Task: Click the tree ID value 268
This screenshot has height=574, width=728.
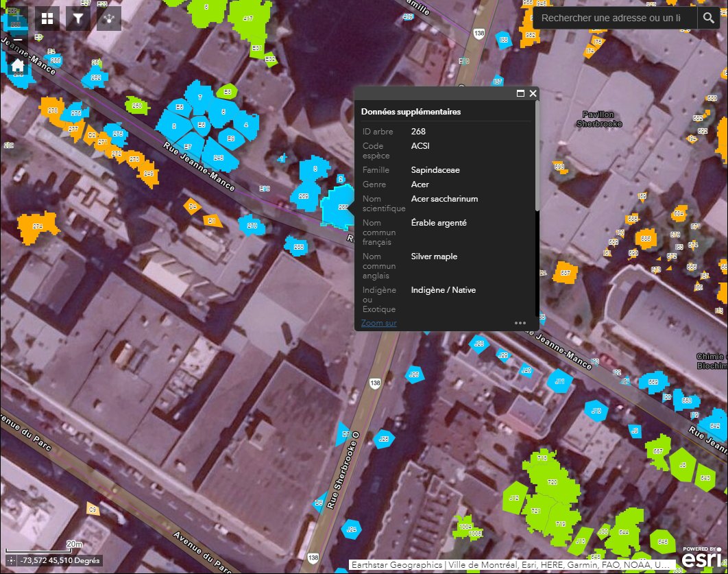Action: (418, 132)
